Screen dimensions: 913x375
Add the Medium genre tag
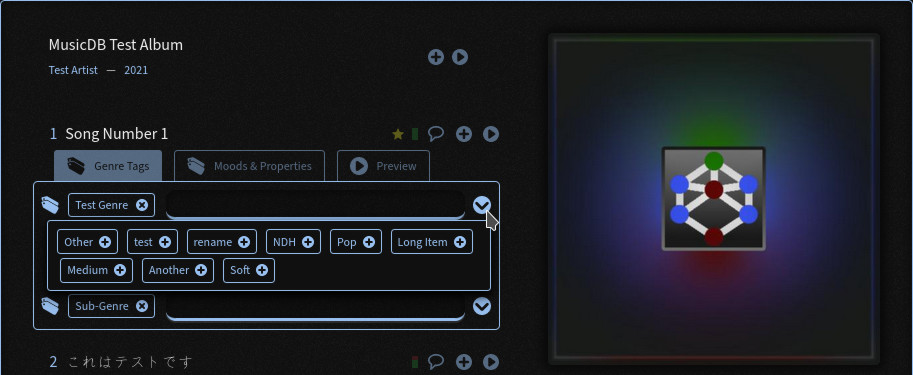point(120,270)
